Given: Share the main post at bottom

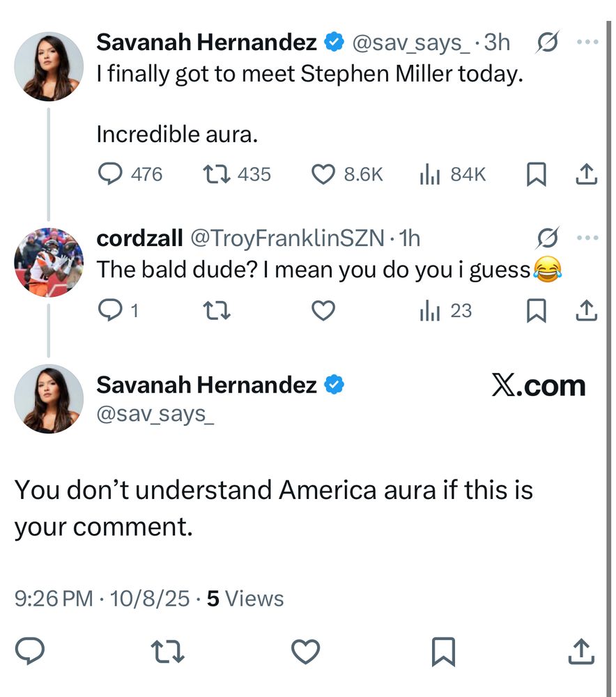Looking at the screenshot, I should 581,652.
